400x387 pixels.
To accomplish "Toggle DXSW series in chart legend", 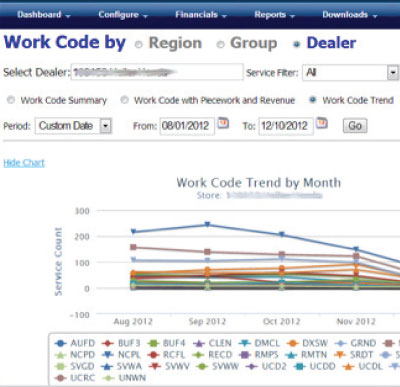I will [x=307, y=343].
